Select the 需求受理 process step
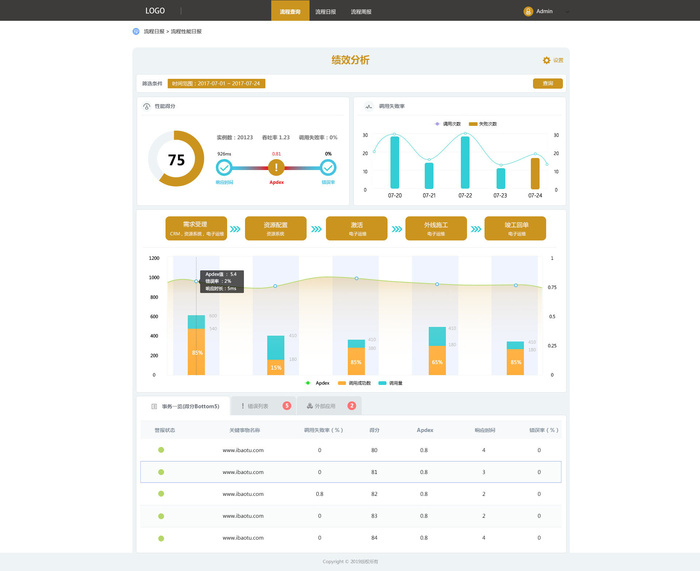This screenshot has height=571, width=700. 196,229
